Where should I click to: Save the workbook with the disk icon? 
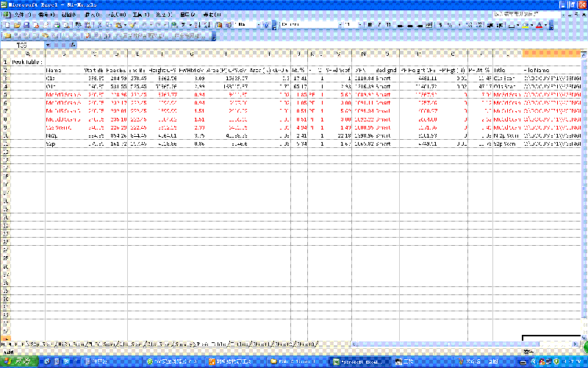tap(26, 25)
